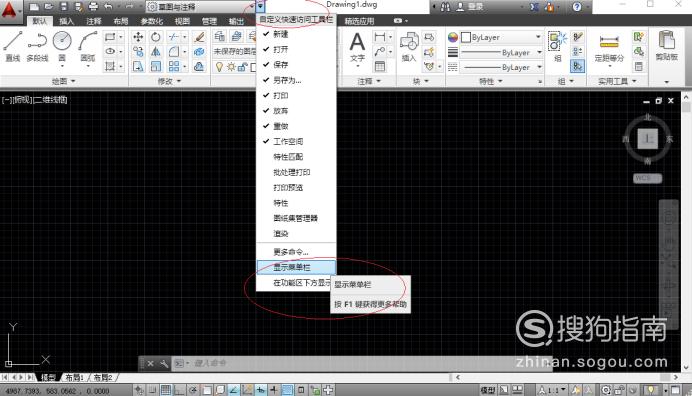Screen dimensions: 692x396
Task: Click the Insert block (插入) icon
Action: [x=409, y=47]
